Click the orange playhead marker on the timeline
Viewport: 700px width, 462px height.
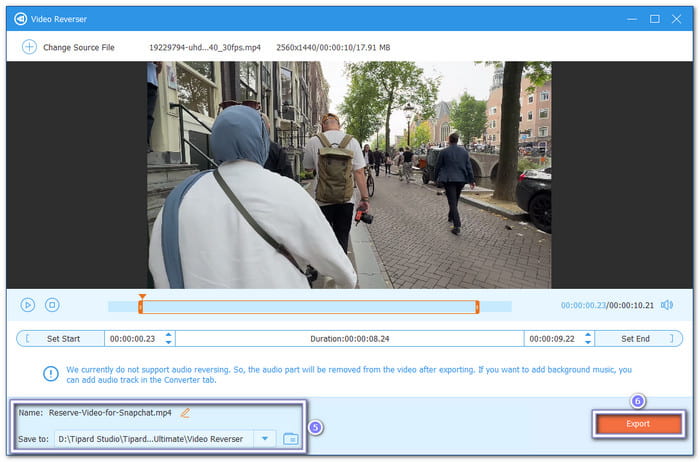click(142, 297)
